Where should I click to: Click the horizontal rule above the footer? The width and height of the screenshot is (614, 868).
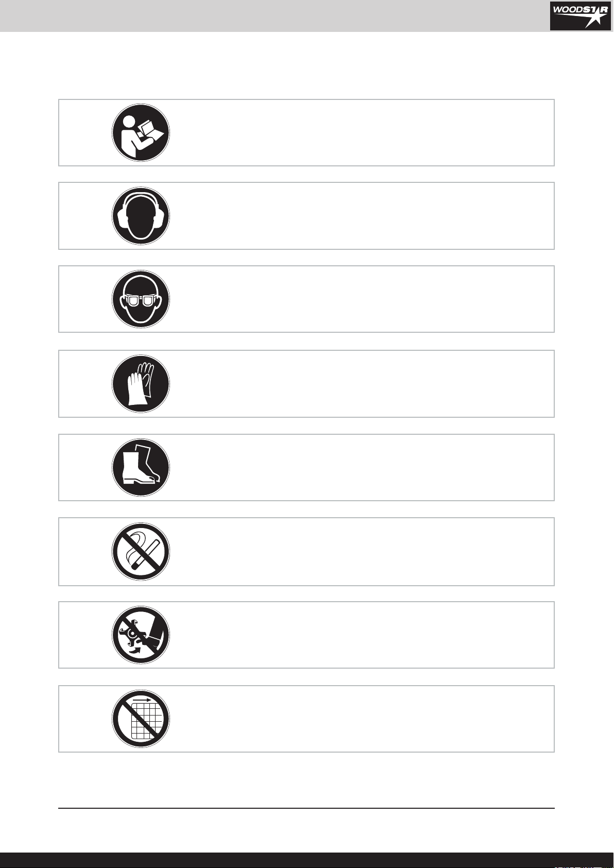pyautogui.click(x=306, y=808)
